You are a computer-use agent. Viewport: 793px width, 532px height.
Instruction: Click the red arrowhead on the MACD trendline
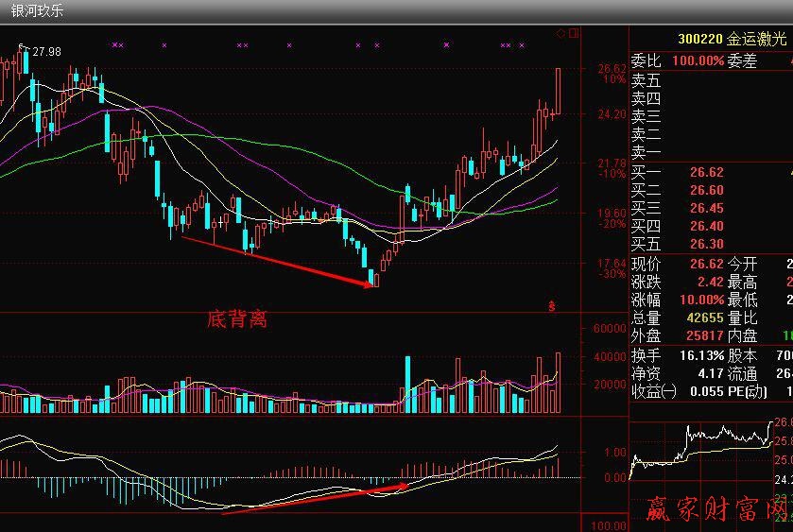[405, 486]
